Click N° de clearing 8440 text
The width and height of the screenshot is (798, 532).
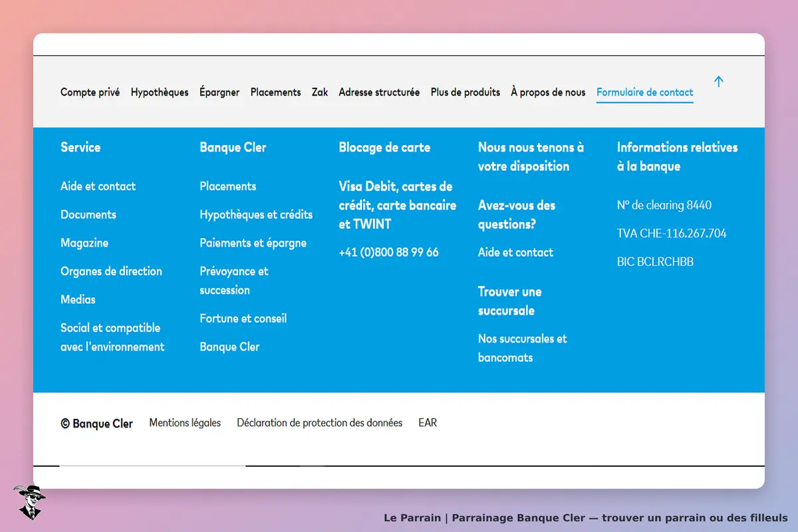[x=664, y=205]
